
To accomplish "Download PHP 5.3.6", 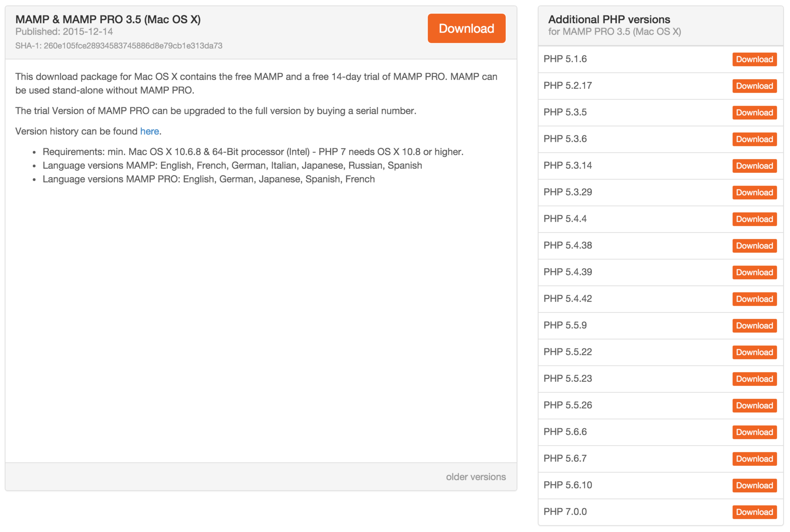I will tap(754, 139).
